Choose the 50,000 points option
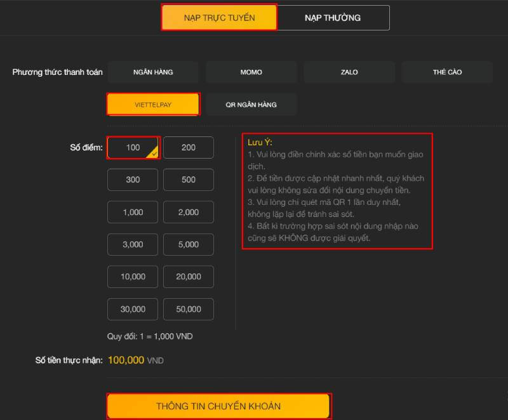 189,310
